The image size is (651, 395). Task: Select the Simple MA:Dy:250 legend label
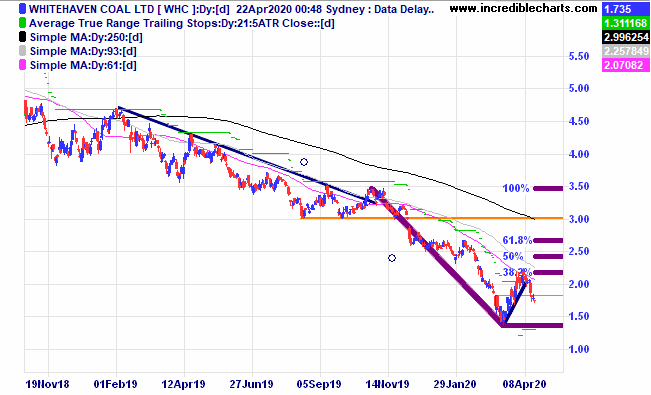86,37
